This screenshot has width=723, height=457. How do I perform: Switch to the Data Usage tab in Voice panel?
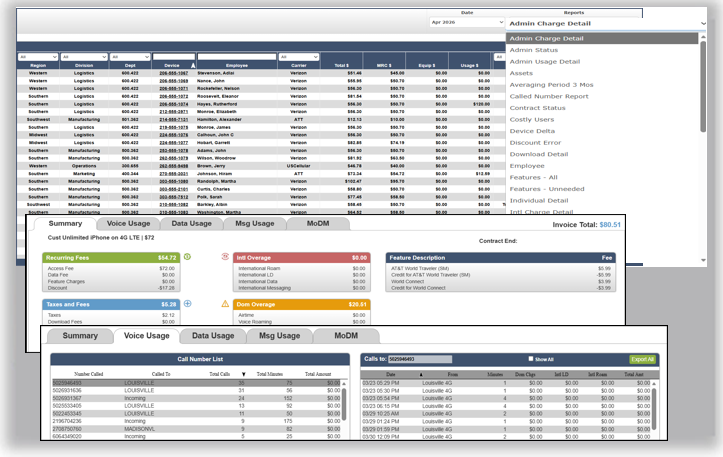(213, 336)
